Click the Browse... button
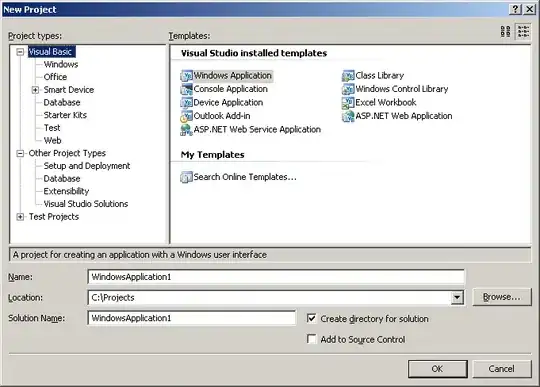 [x=502, y=297]
